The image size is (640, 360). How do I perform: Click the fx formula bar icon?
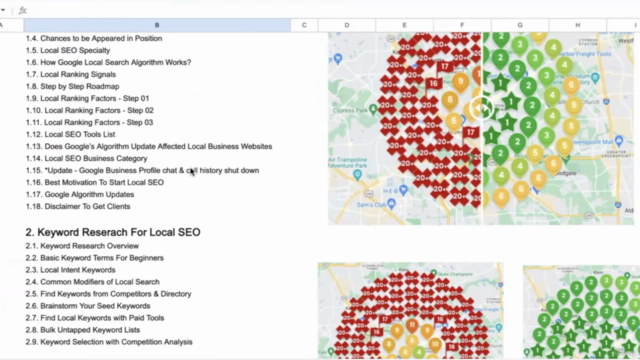(x=23, y=10)
